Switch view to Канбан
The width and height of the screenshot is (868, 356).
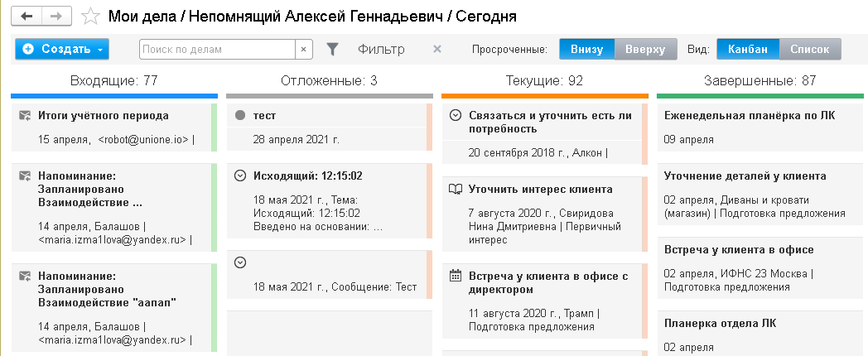click(747, 50)
